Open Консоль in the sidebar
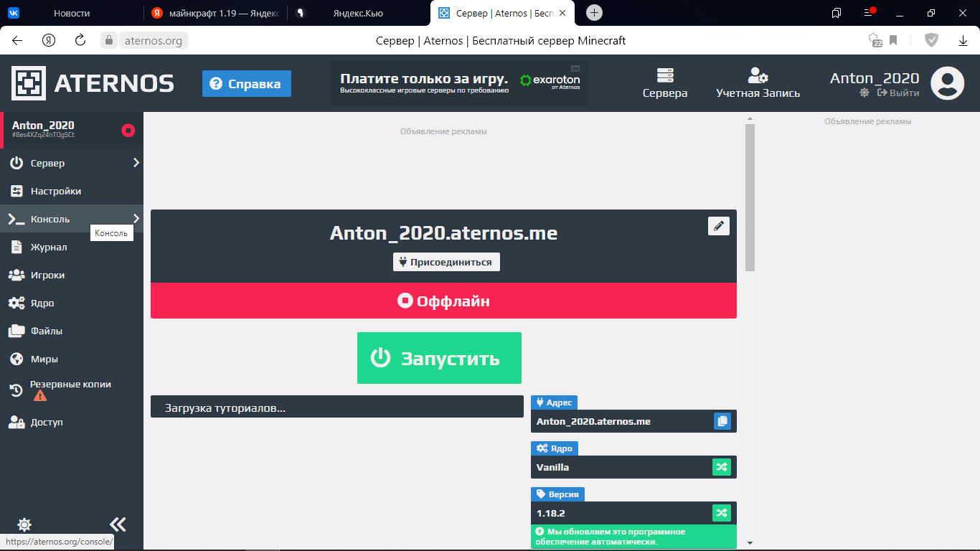The height and width of the screenshot is (551, 980). (x=72, y=219)
